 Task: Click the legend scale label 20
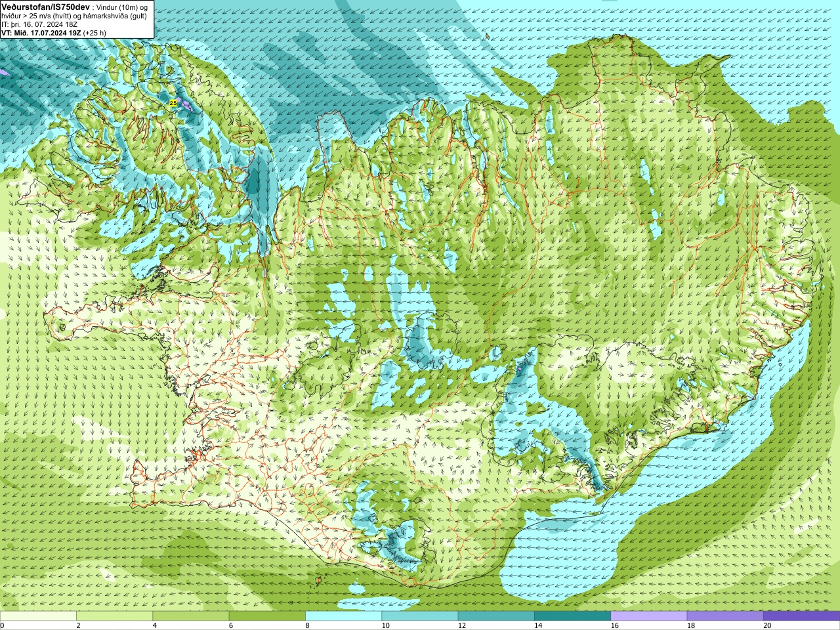(x=767, y=625)
